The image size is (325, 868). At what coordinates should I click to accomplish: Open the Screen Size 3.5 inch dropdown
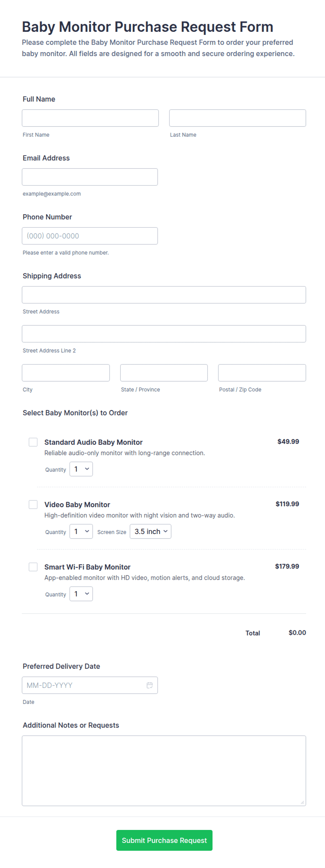click(151, 531)
